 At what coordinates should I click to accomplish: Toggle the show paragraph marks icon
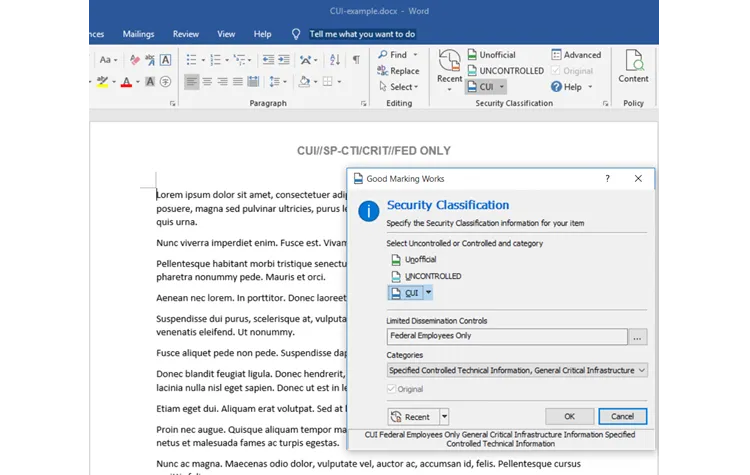[356, 60]
